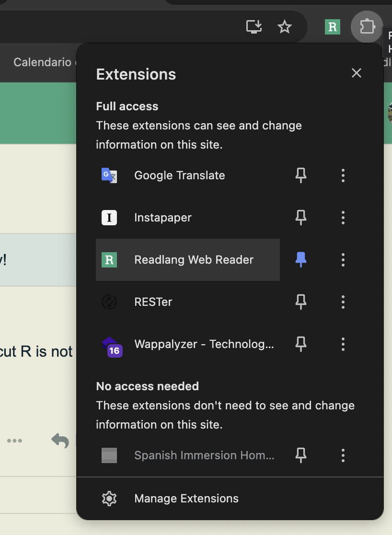This screenshot has height=535, width=392.
Task: Click the Extensions puzzle piece icon
Action: (x=367, y=26)
